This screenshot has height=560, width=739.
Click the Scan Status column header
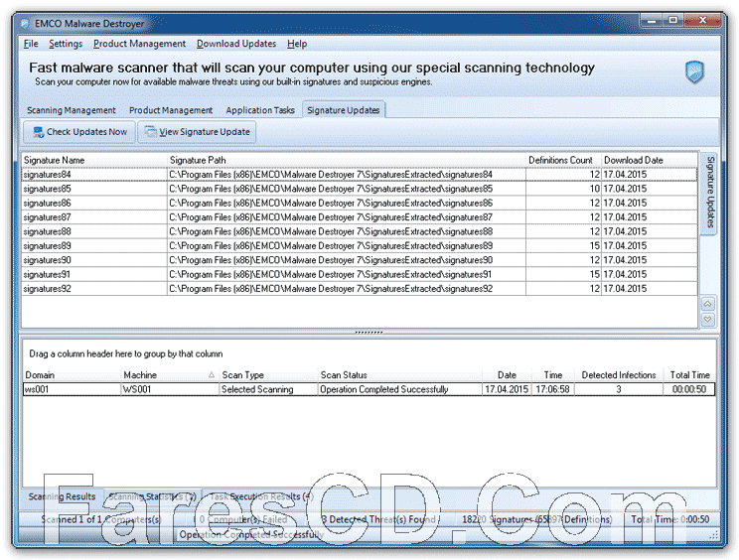[x=400, y=375]
